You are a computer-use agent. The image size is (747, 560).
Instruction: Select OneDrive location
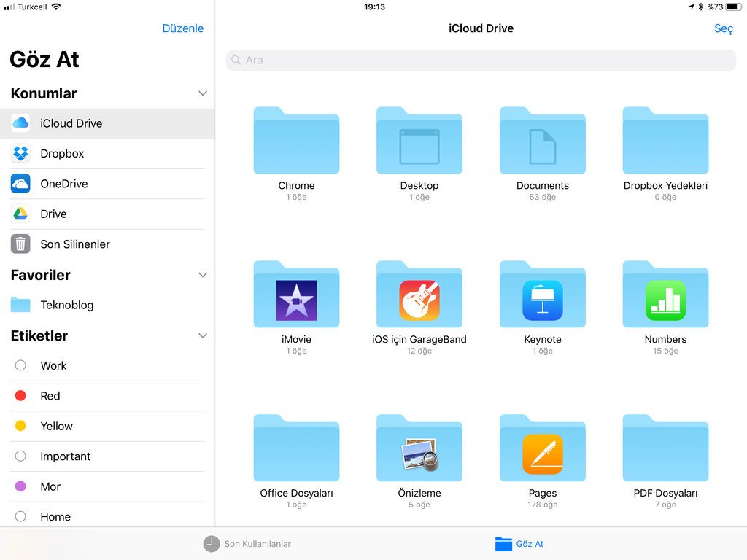click(107, 184)
